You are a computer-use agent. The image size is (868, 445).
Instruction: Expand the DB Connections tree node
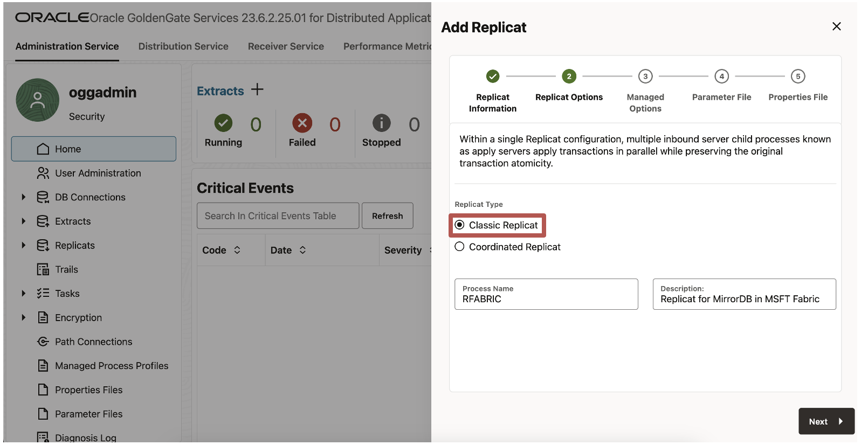click(x=24, y=197)
